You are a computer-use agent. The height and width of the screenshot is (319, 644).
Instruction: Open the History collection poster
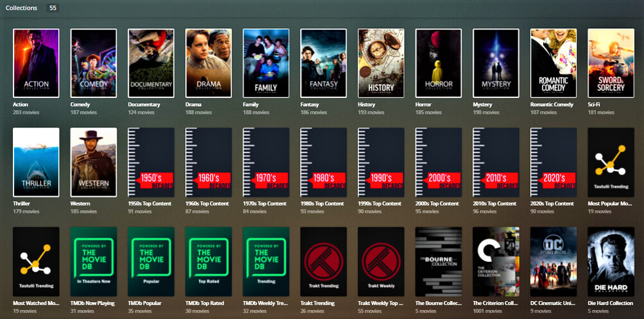[x=381, y=63]
